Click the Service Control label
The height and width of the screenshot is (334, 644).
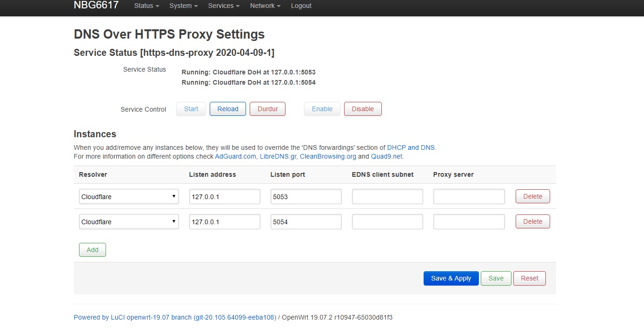pyautogui.click(x=143, y=109)
